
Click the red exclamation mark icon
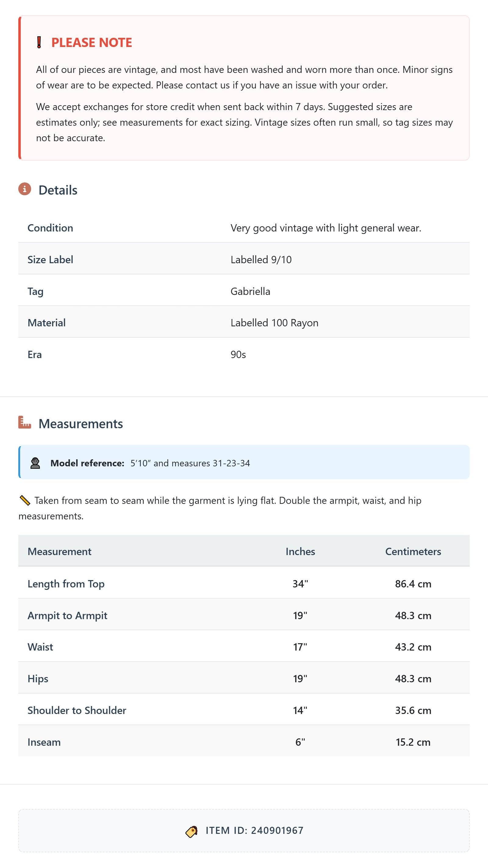39,42
